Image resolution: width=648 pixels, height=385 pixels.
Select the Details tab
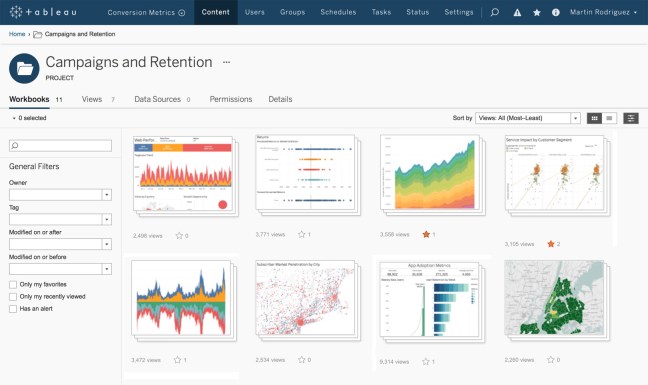click(x=280, y=100)
